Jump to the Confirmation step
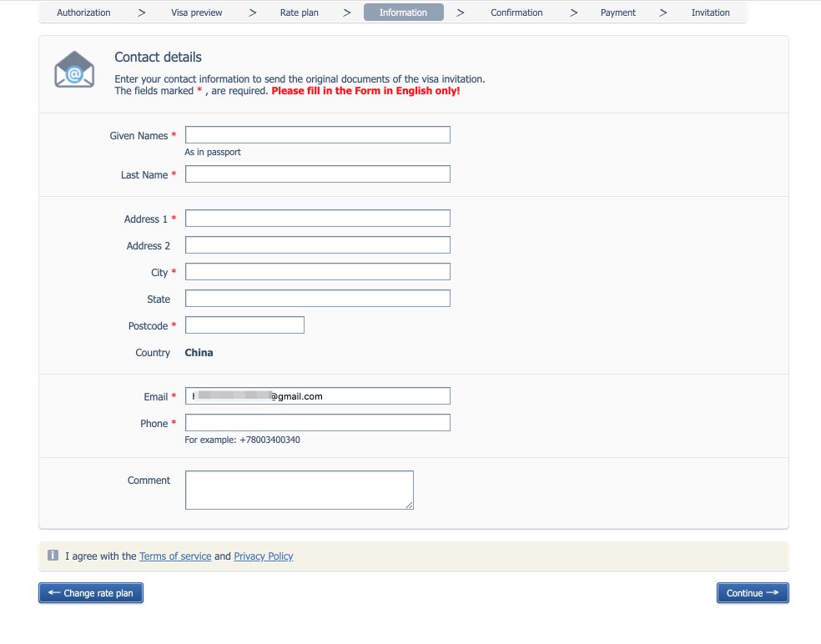This screenshot has height=644, width=821. [516, 13]
